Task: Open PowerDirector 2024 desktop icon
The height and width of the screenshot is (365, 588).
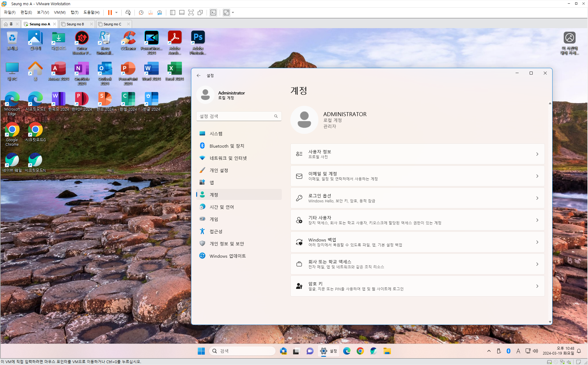Action: tap(152, 42)
